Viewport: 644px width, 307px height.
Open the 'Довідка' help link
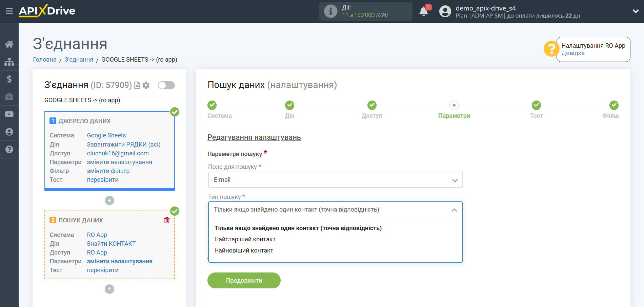(x=573, y=53)
